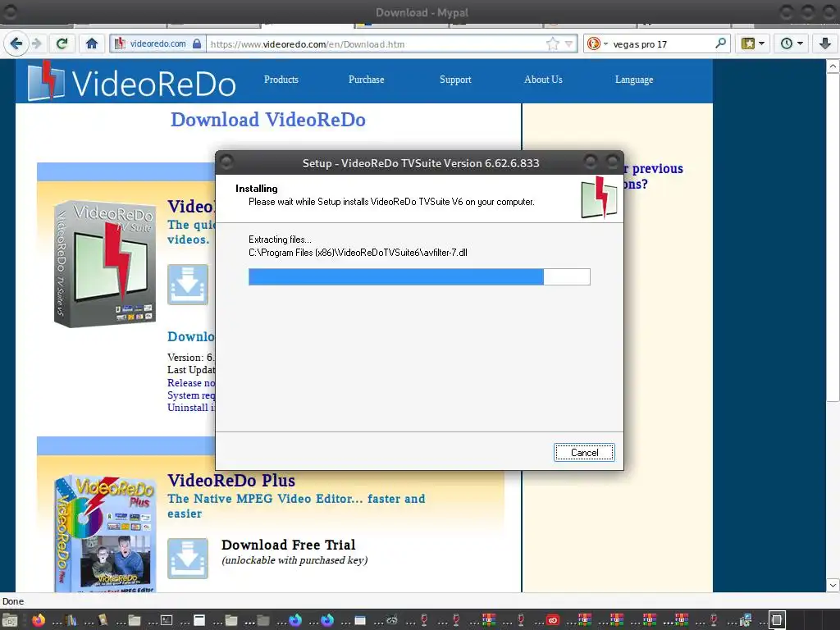Click the page scrollbar down arrow
This screenshot has height=630, width=840.
pos(833,584)
